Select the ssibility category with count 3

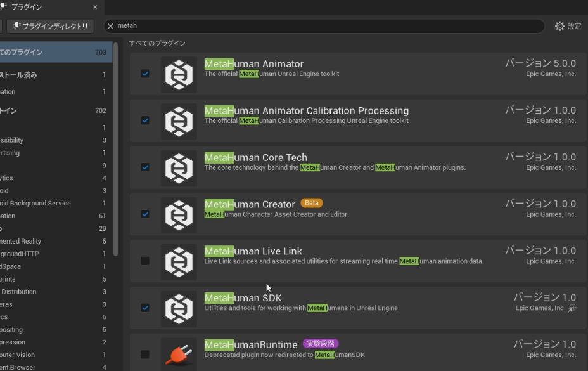[56, 140]
